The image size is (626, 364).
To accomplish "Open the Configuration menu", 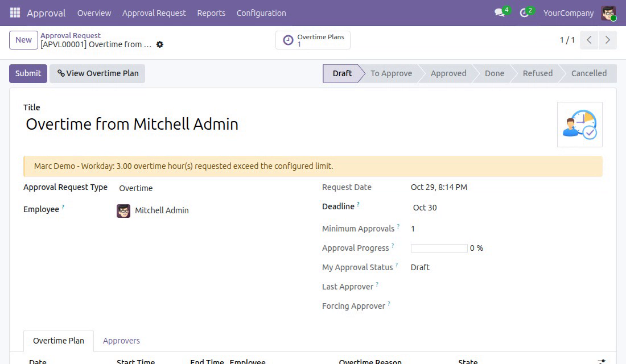I will 262,13.
